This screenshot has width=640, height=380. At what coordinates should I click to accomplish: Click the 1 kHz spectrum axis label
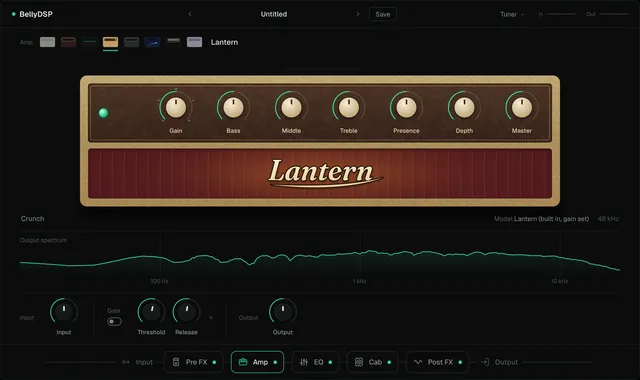[x=360, y=281]
